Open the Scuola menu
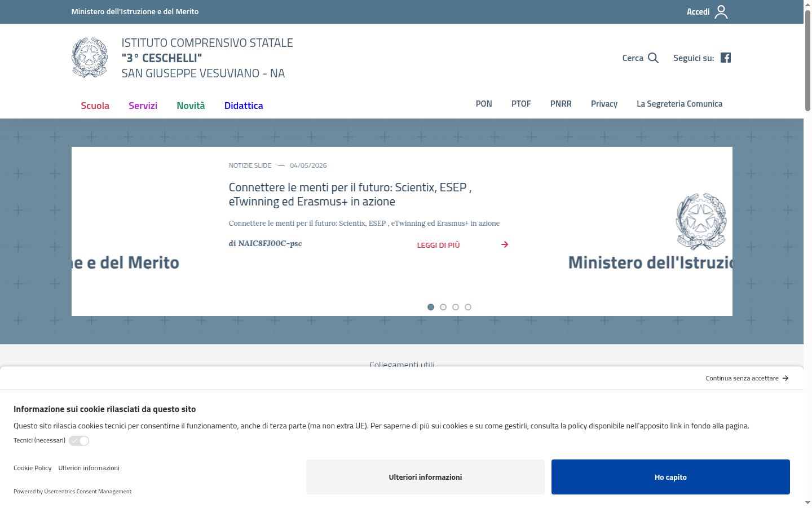This screenshot has width=812, height=508. click(95, 106)
